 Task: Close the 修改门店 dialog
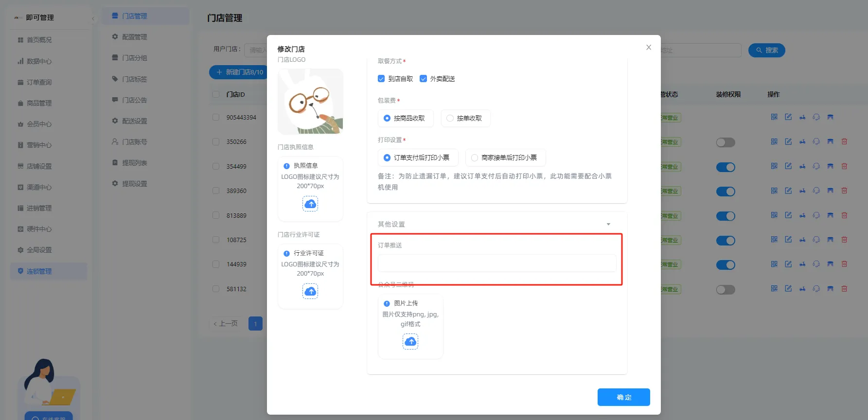(x=649, y=47)
